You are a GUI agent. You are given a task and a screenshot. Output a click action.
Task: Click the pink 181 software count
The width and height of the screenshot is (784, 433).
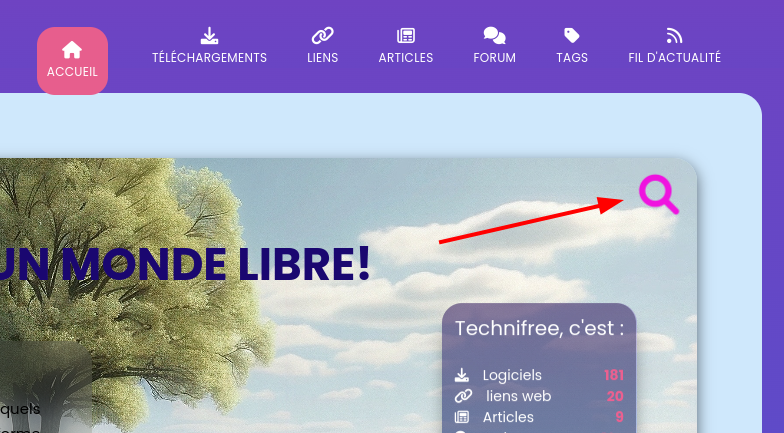coord(614,375)
